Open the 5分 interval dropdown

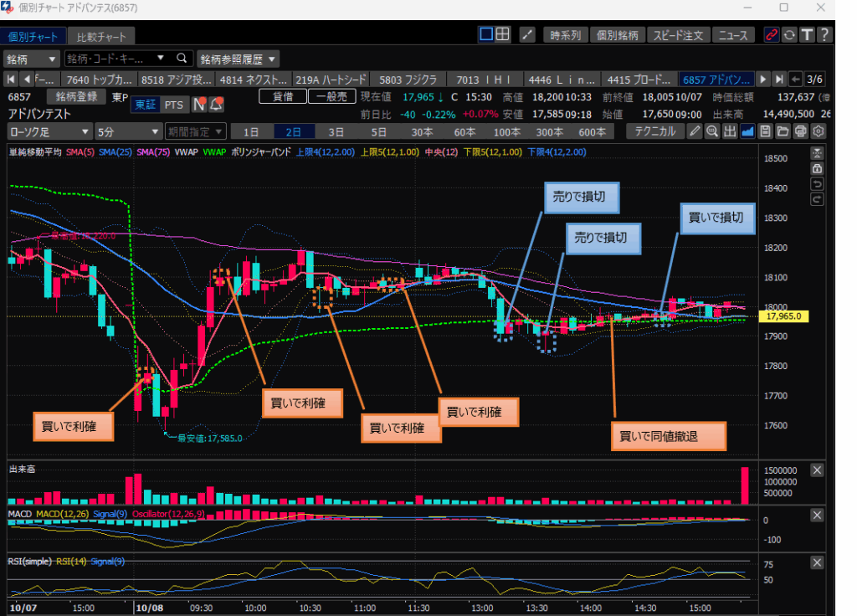pyautogui.click(x=128, y=131)
